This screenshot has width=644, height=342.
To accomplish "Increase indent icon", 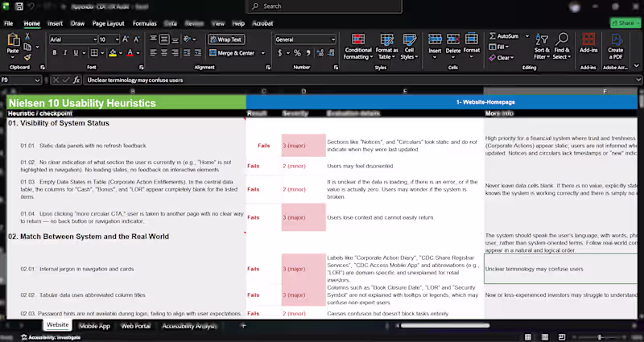I will click(197, 53).
